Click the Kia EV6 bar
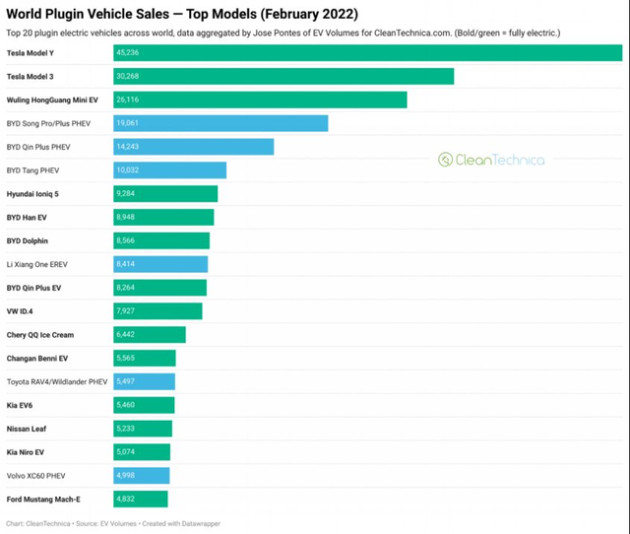Viewport: 630px width, 534px height. coord(144,405)
